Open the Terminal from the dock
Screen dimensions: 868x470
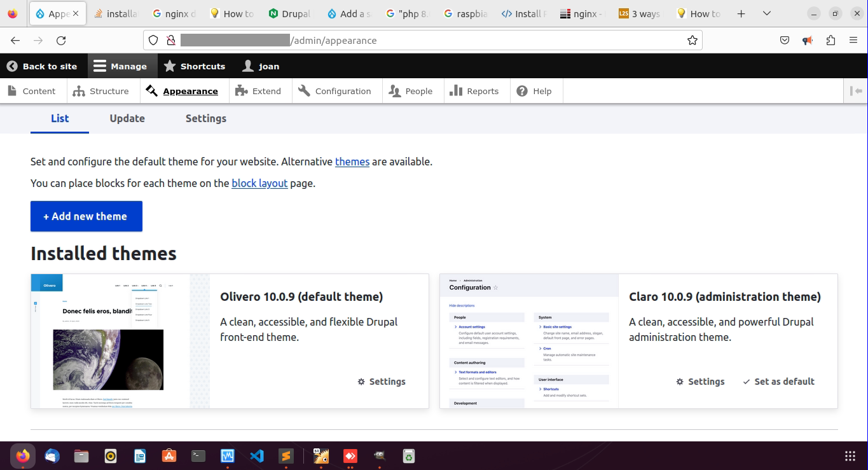(198, 456)
